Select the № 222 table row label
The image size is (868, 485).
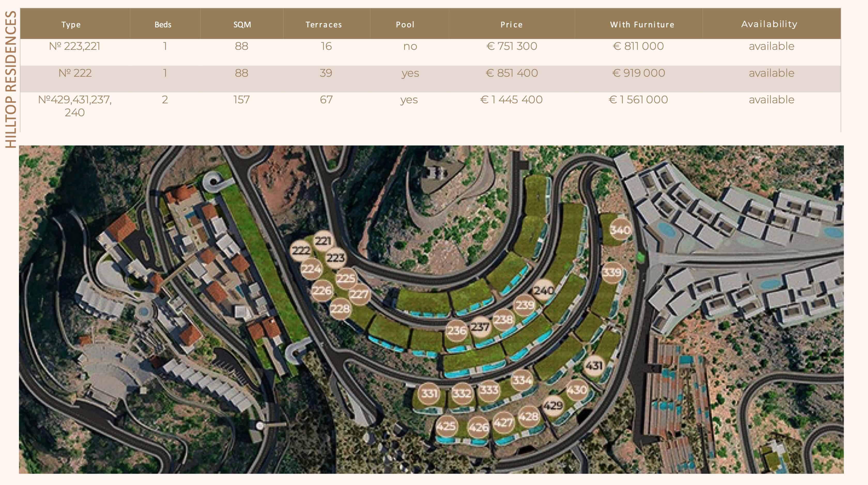click(75, 73)
